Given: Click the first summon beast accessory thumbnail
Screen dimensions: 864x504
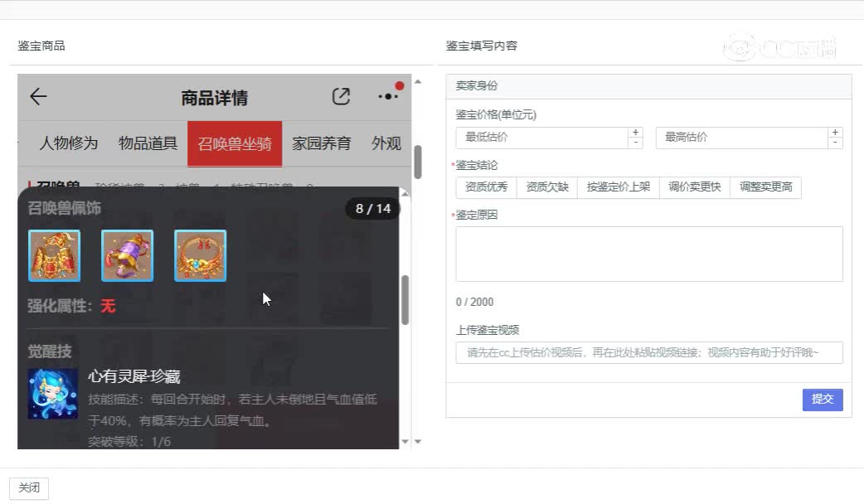Looking at the screenshot, I should (x=54, y=255).
